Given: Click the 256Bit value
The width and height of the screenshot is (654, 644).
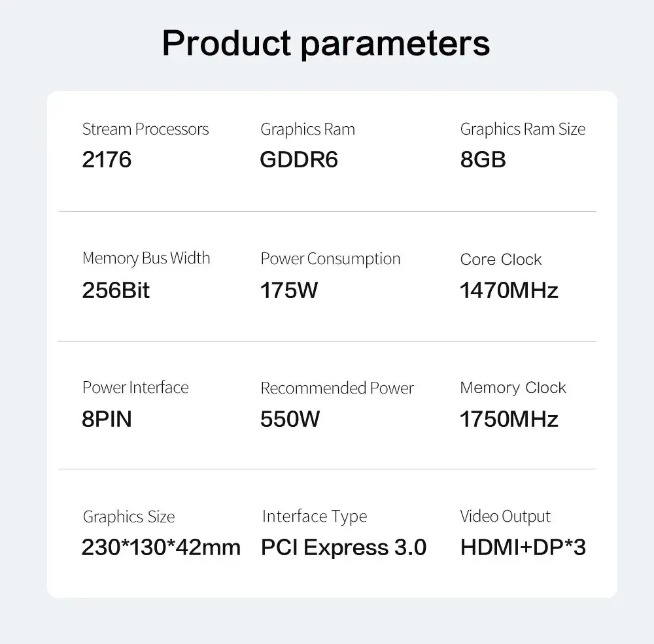Looking at the screenshot, I should click(116, 290).
